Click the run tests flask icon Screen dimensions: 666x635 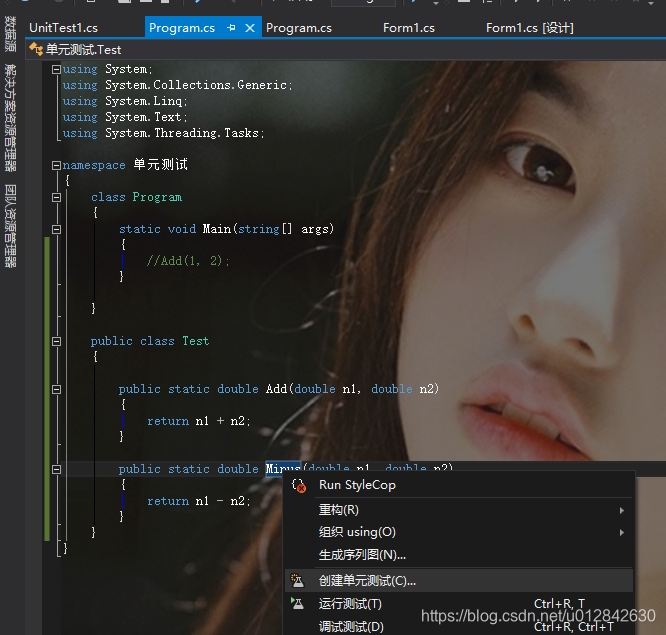pyautogui.click(x=297, y=603)
